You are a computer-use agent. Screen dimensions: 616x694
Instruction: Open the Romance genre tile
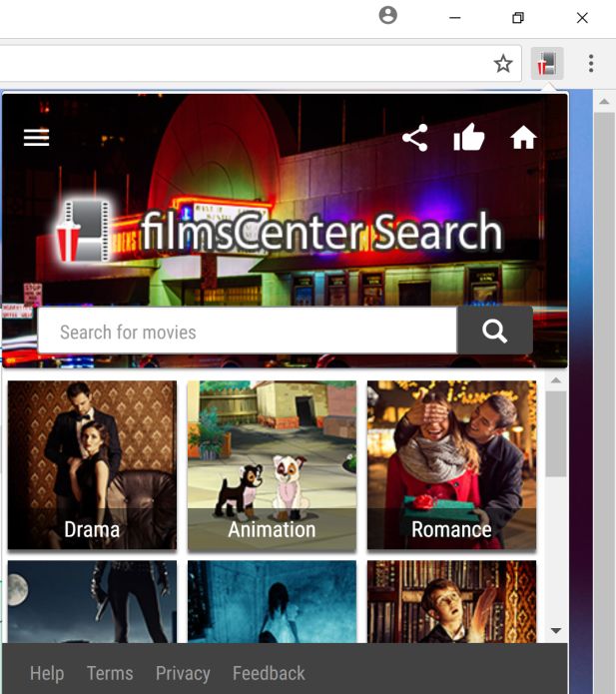[x=452, y=464]
